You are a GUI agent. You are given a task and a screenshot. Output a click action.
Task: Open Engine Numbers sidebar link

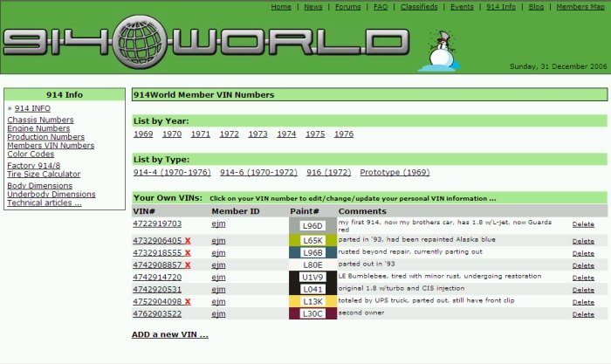tap(38, 128)
